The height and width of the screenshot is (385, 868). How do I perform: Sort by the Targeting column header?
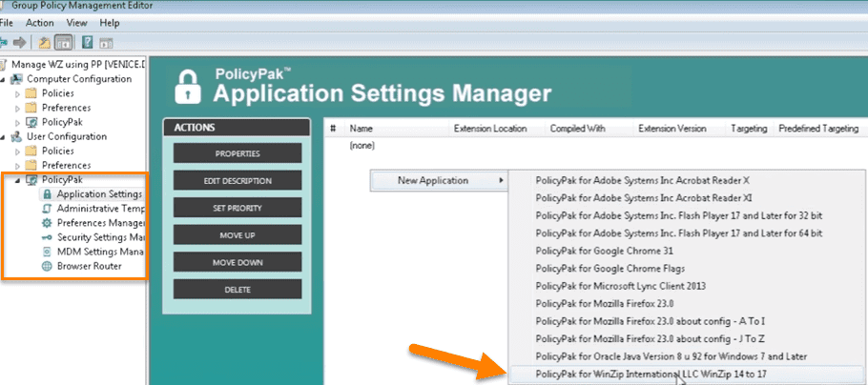tap(749, 129)
